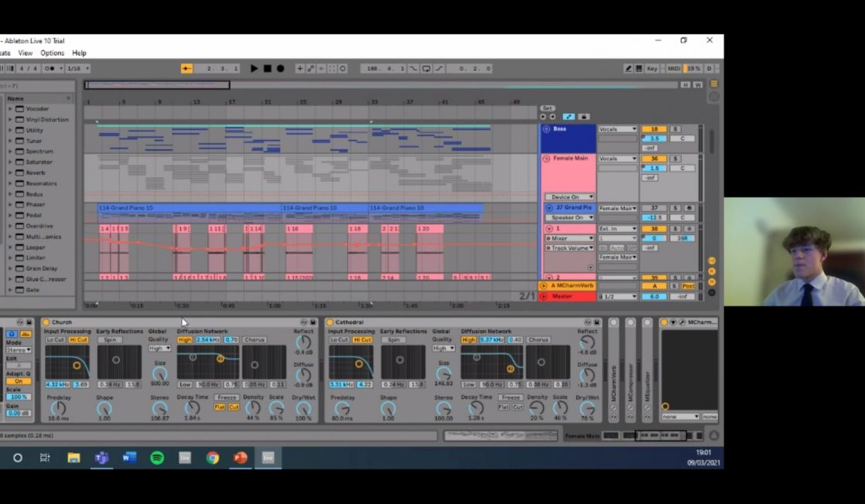The height and width of the screenshot is (504, 865).
Task: Open the Options menu
Action: tap(53, 53)
